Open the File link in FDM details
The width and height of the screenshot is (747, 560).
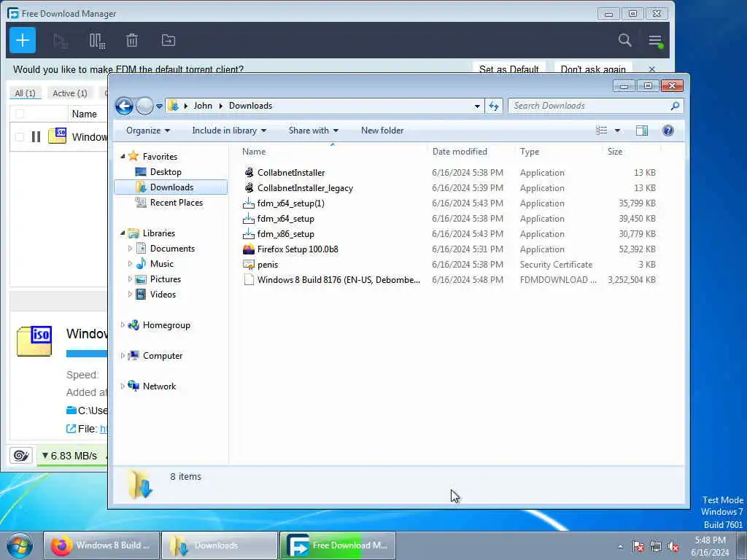point(103,429)
